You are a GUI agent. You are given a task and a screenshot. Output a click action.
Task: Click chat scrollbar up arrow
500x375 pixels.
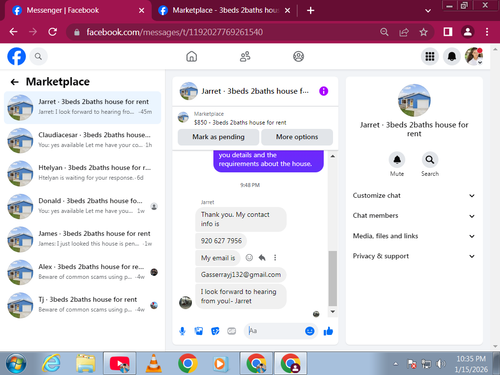333,156
